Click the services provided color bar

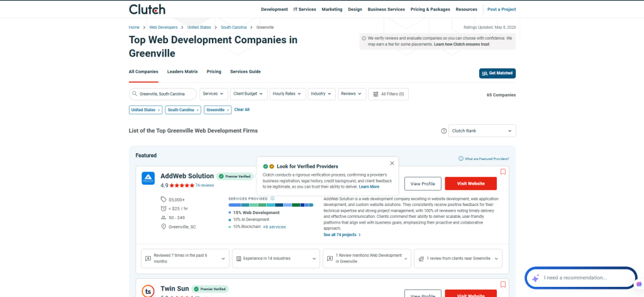click(270, 205)
